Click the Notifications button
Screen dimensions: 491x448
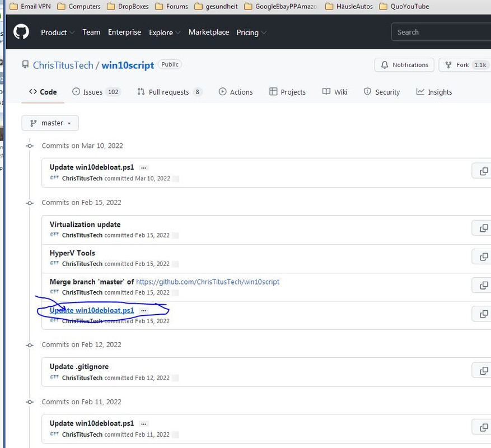[404, 65]
